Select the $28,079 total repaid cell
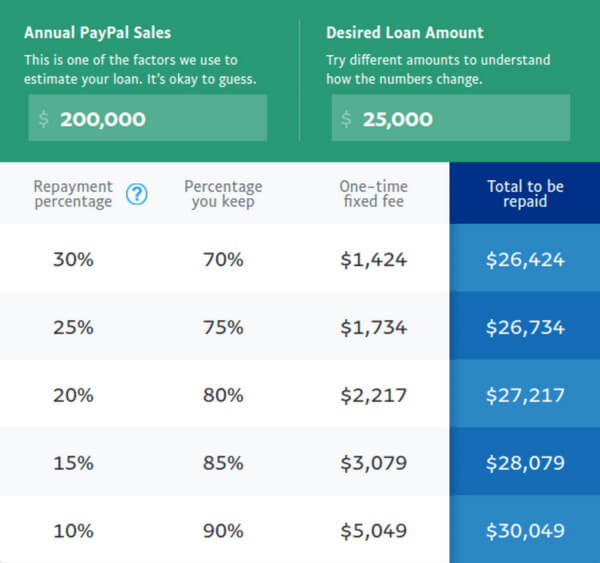600x563 pixels. (525, 463)
